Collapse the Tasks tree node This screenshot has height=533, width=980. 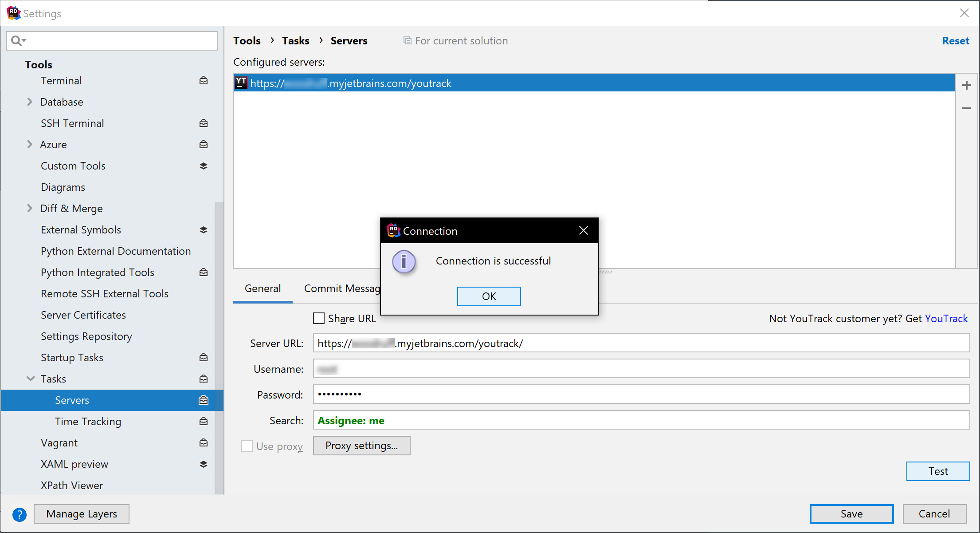tap(31, 379)
